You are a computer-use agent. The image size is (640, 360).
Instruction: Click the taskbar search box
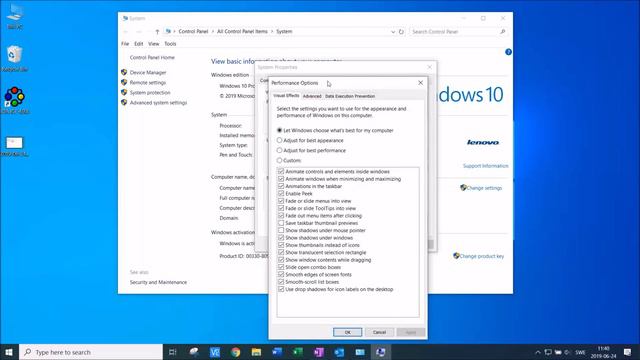tap(91, 352)
